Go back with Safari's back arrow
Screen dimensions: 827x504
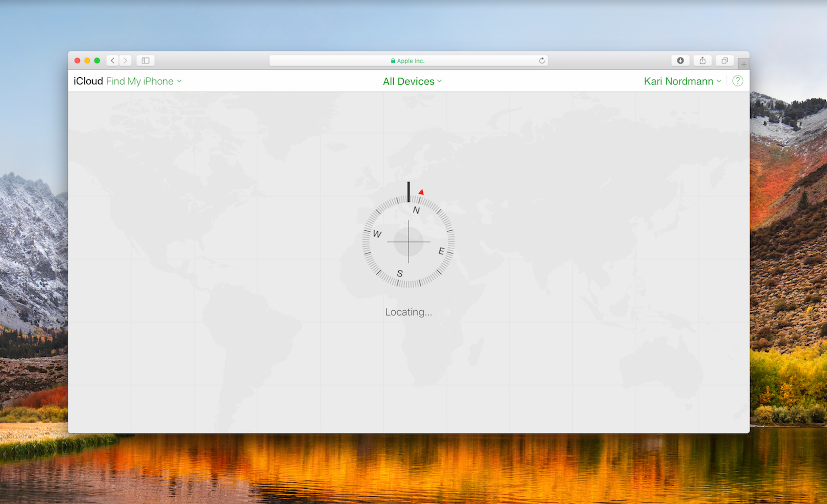coord(112,61)
